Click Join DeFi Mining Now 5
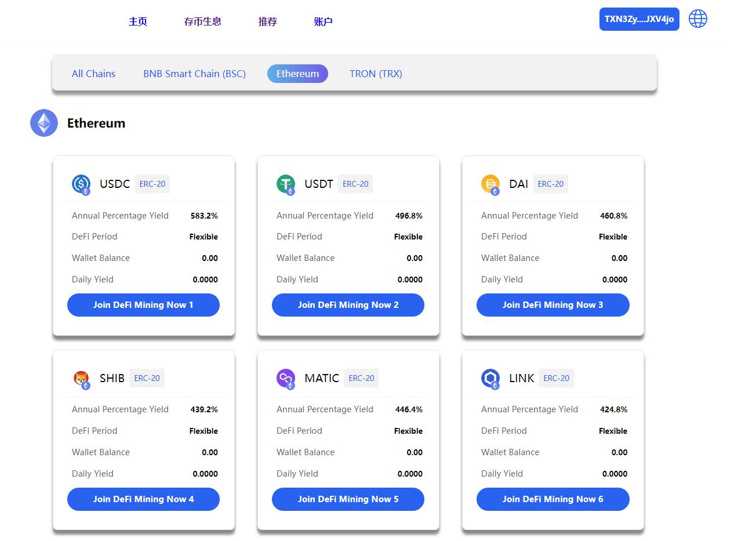Viewport: 756px width, 541px height. tap(348, 499)
